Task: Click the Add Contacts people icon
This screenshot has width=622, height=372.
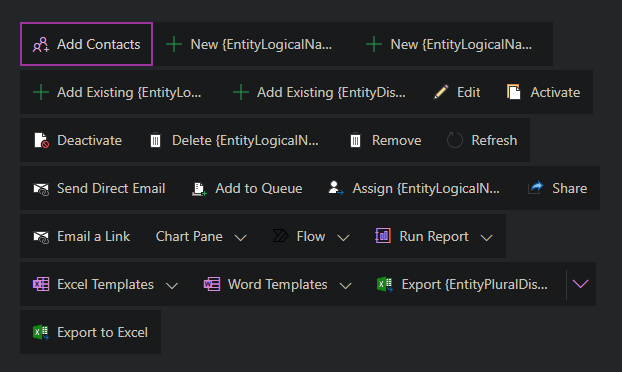Action: point(41,44)
